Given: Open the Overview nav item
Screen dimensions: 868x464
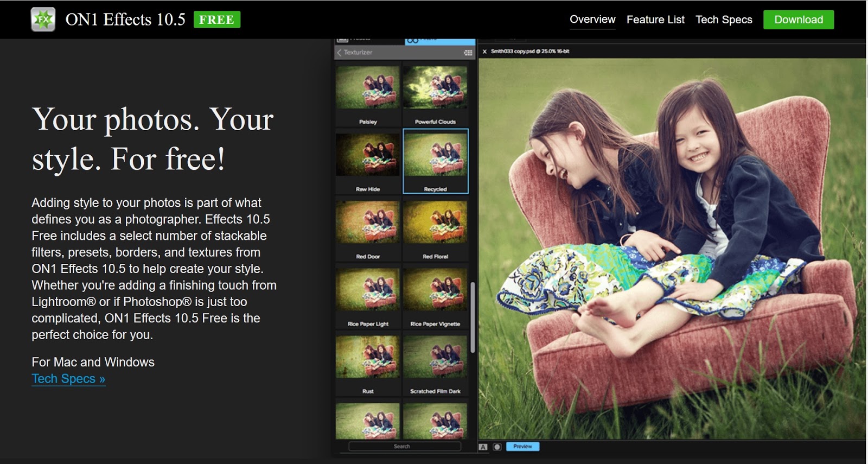Looking at the screenshot, I should coord(592,20).
